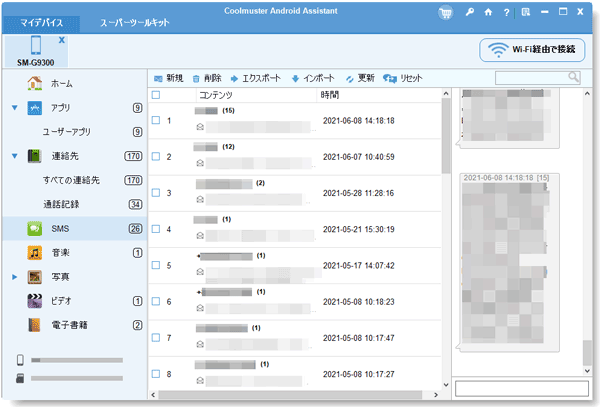Click the envelope icon in row 1

(x=200, y=127)
